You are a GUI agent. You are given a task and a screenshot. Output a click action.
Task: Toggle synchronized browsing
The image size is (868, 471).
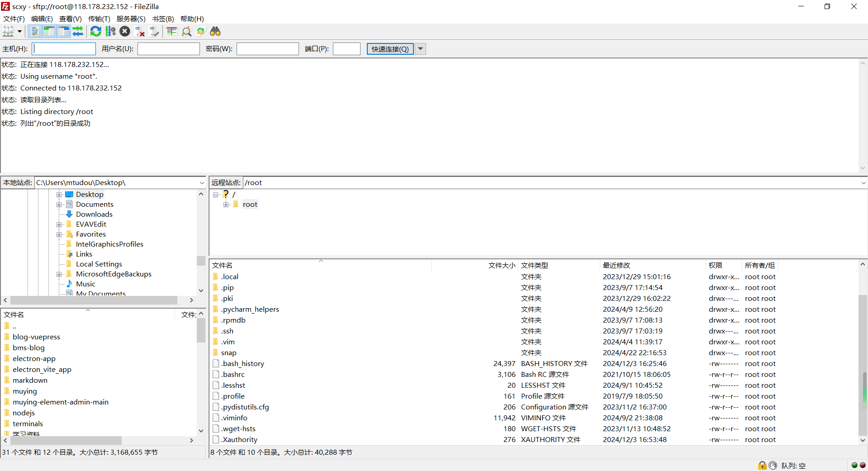tap(201, 31)
